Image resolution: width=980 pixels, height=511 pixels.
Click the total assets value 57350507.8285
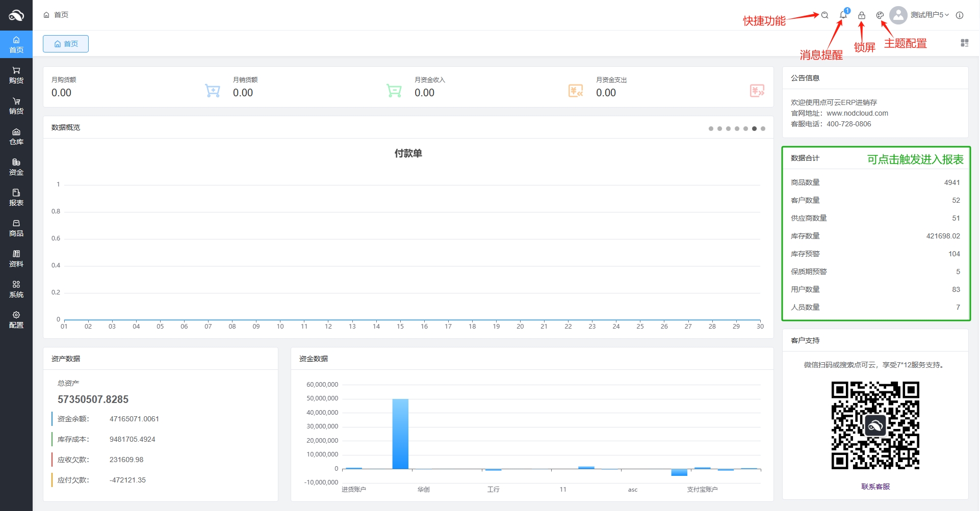pyautogui.click(x=93, y=399)
